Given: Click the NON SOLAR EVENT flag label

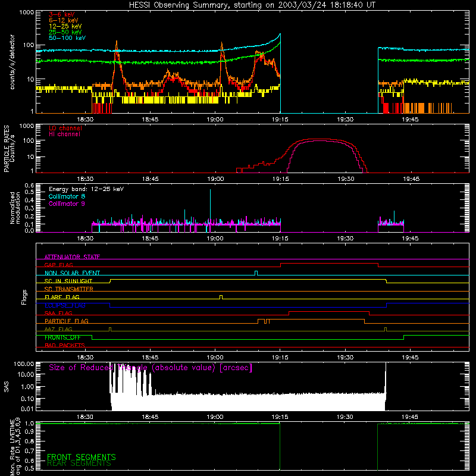Looking at the screenshot, I should click(x=72, y=273).
